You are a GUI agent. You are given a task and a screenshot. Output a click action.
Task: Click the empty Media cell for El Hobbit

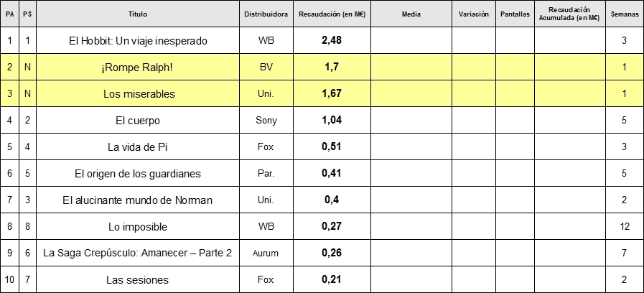click(411, 41)
